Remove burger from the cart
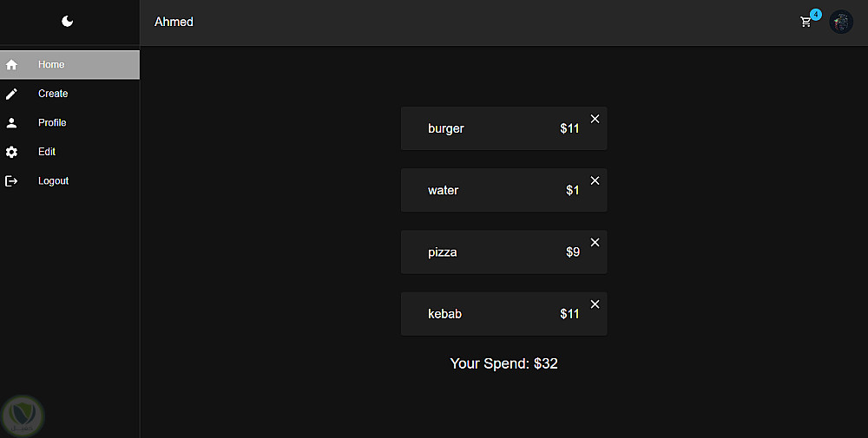 (x=595, y=119)
